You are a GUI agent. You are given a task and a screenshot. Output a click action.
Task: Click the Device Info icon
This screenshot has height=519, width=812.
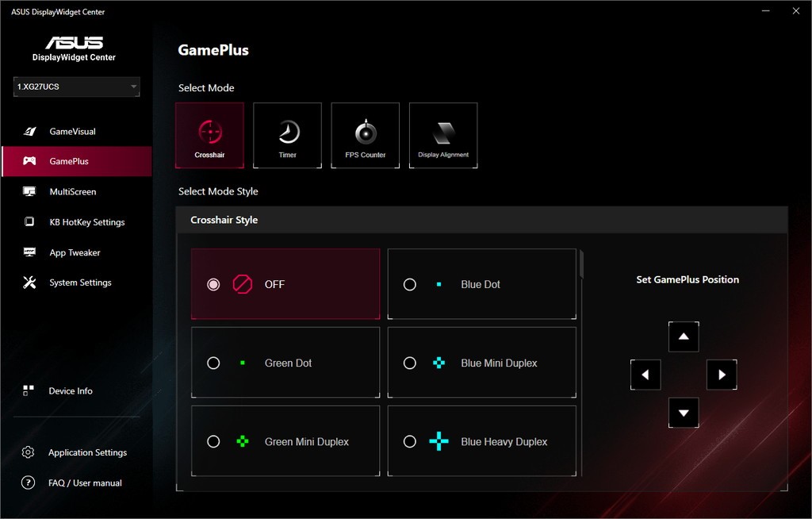[29, 390]
